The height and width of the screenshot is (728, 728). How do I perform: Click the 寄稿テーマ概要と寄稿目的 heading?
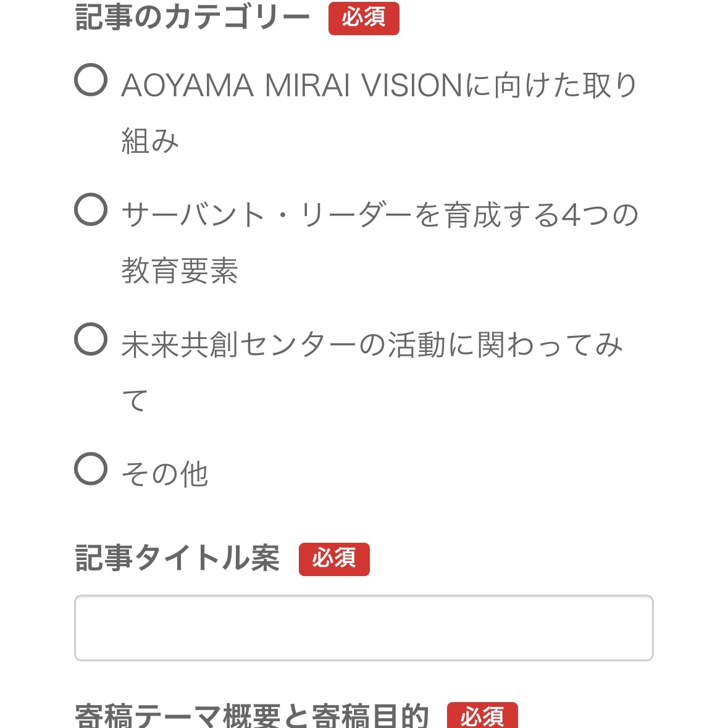click(251, 716)
